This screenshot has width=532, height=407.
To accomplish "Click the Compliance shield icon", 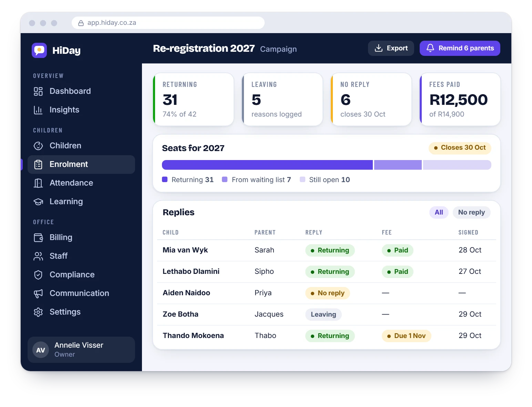I will [38, 275].
